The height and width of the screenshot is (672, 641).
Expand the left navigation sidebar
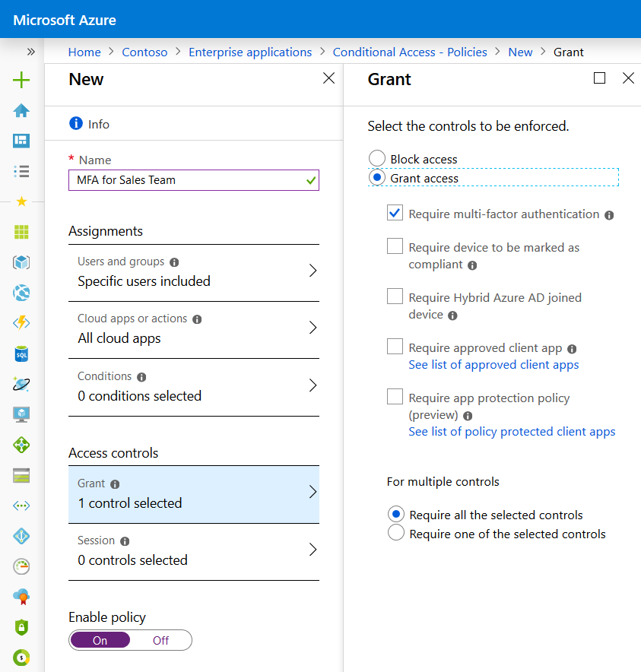point(31,52)
